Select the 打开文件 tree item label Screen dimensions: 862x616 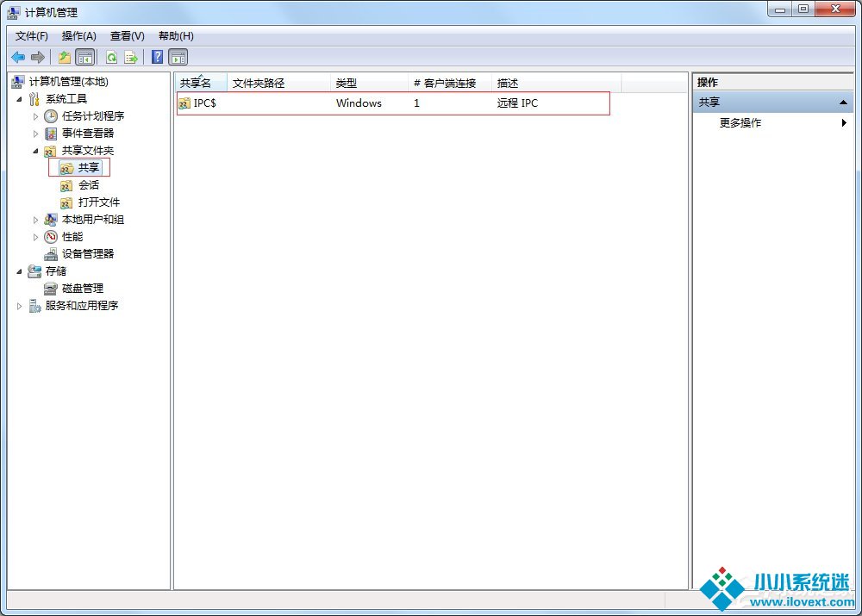click(x=99, y=202)
